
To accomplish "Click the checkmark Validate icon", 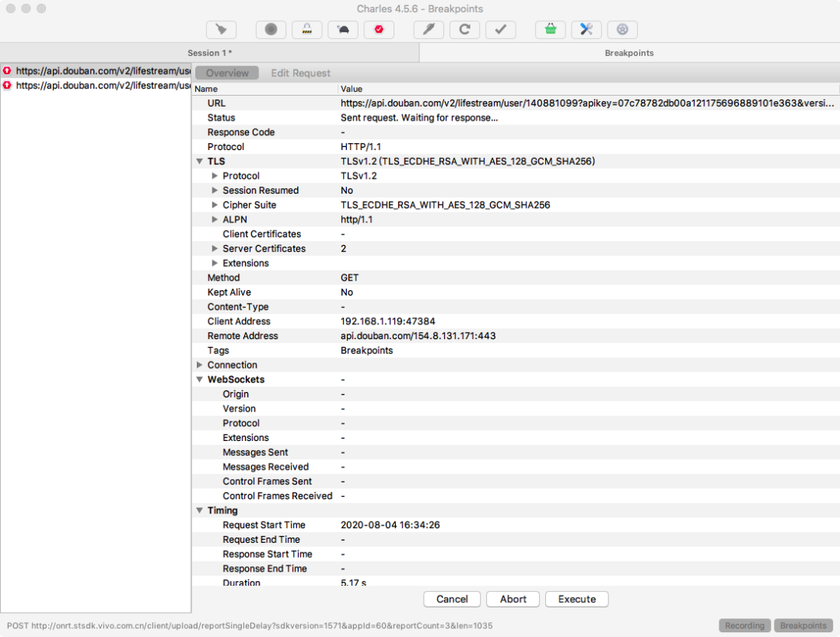I will click(500, 30).
